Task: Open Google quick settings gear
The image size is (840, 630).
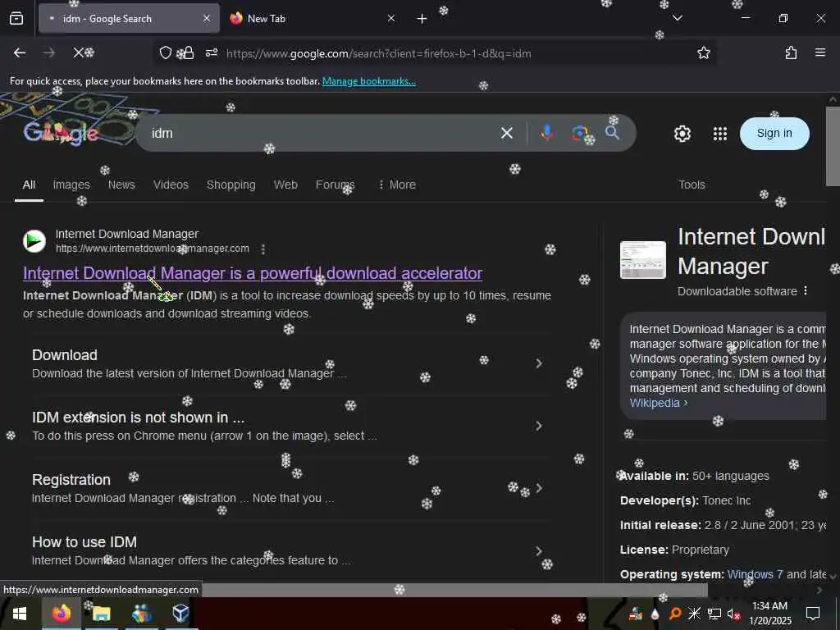Action: coord(682,134)
